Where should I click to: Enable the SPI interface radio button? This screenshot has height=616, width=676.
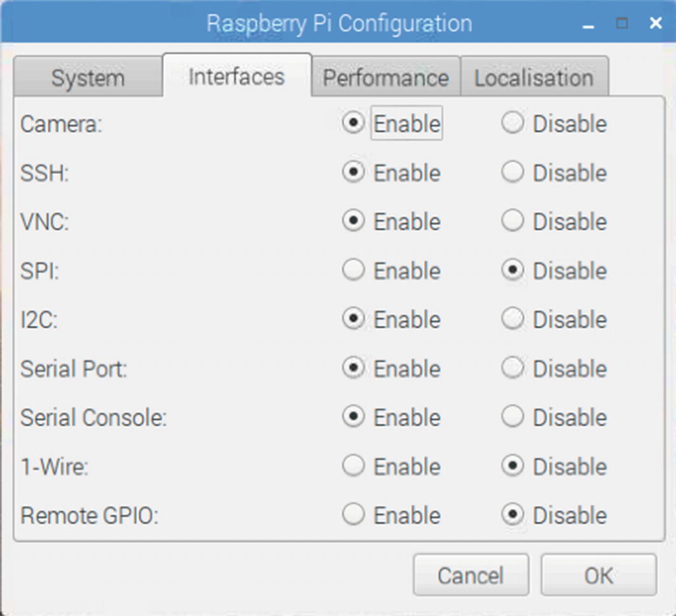pos(354,271)
